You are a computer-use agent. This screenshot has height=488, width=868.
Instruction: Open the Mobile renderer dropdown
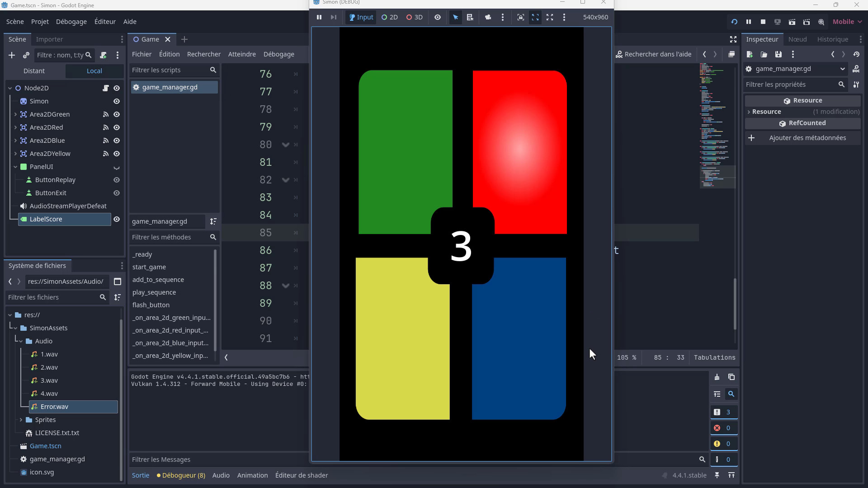[x=847, y=22]
